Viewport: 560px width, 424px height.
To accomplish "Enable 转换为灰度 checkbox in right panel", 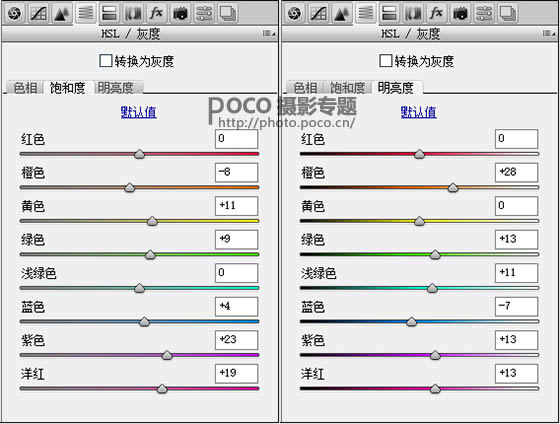I will (386, 61).
